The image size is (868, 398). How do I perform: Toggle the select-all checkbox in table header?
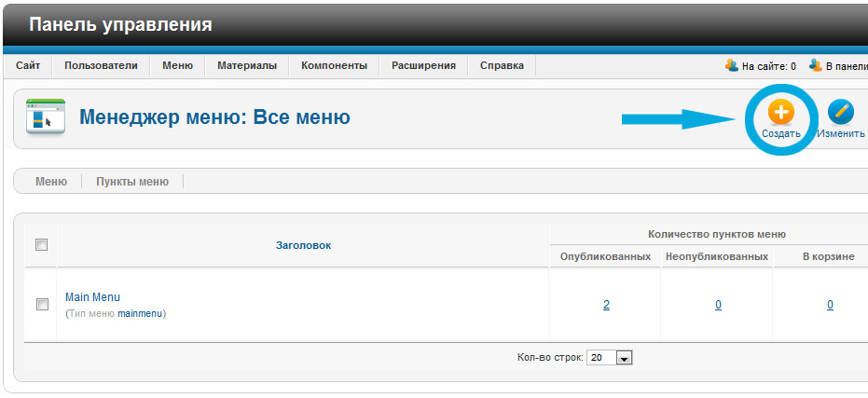[x=41, y=245]
